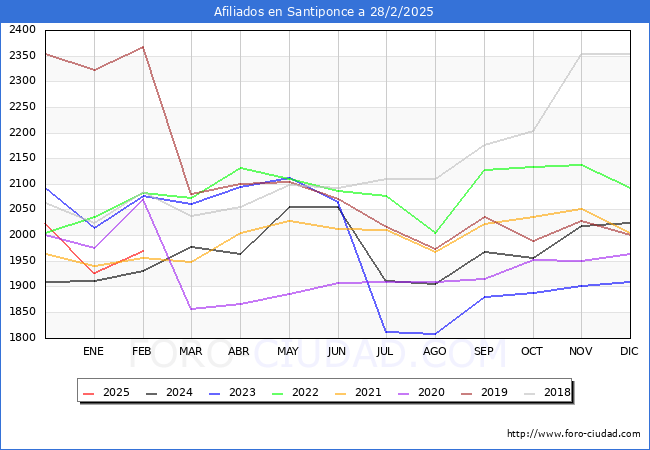Click the 2000 y-axis value
Viewport: 650px width, 450px height.
[x=22, y=235]
